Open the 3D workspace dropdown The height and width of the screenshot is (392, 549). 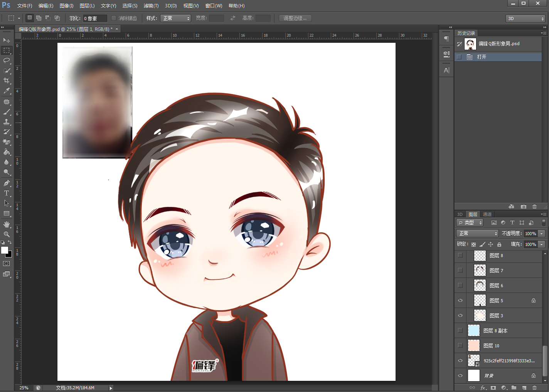click(x=525, y=19)
